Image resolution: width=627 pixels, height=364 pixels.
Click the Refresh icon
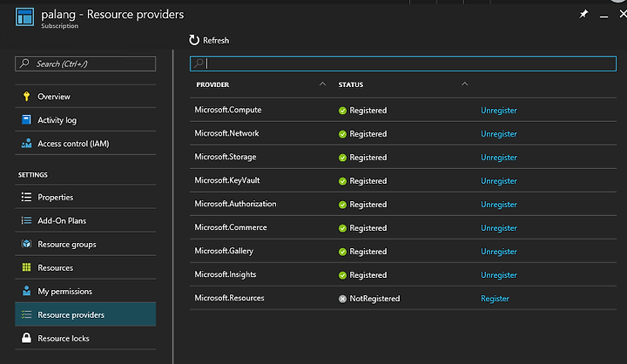(194, 40)
